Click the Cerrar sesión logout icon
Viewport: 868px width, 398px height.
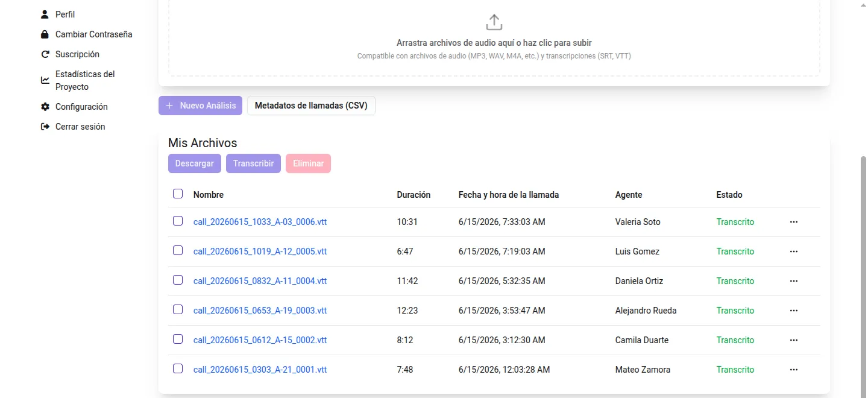click(45, 127)
